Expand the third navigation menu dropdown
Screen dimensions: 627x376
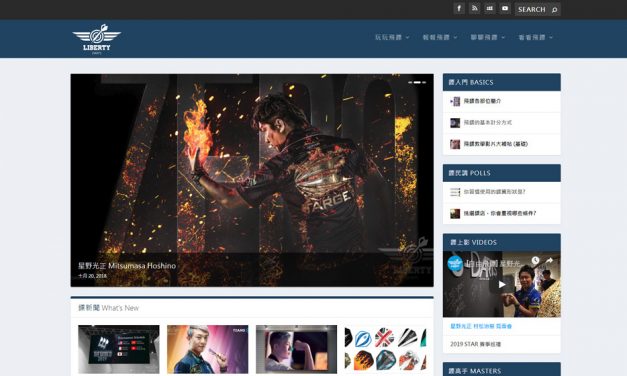coord(488,37)
